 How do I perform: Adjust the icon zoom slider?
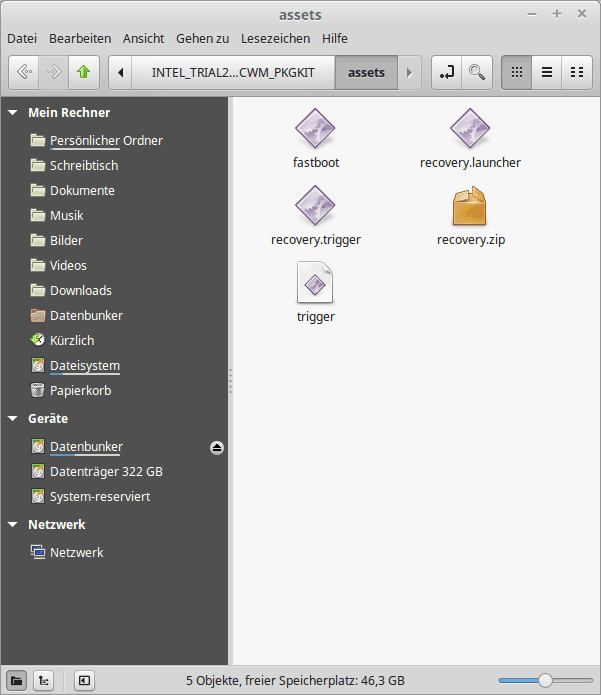[x=546, y=680]
